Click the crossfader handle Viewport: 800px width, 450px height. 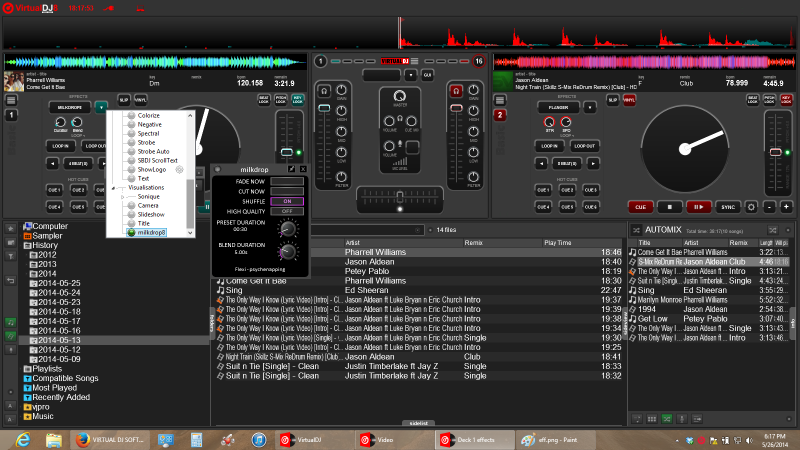tap(400, 196)
